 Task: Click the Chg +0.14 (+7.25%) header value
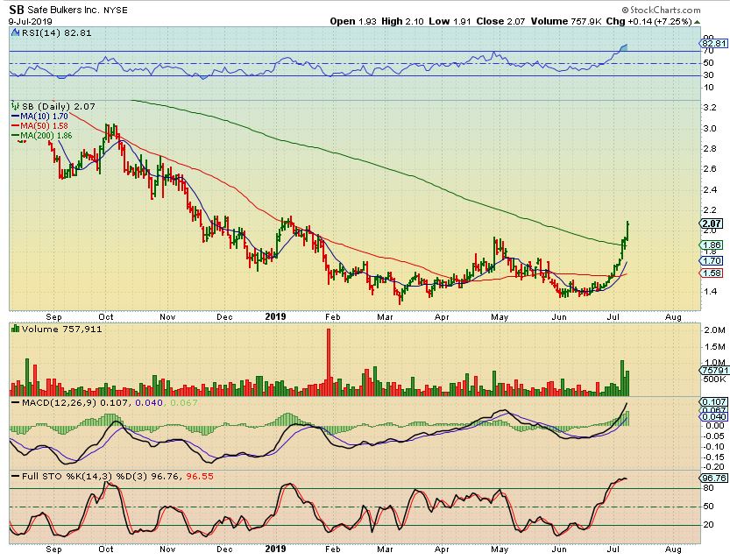(x=679, y=21)
